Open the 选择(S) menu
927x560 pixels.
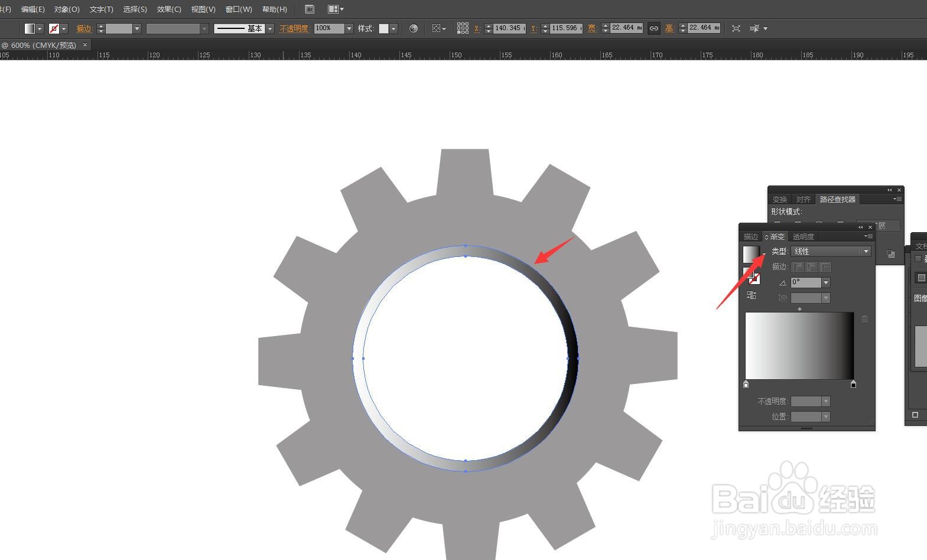click(135, 9)
